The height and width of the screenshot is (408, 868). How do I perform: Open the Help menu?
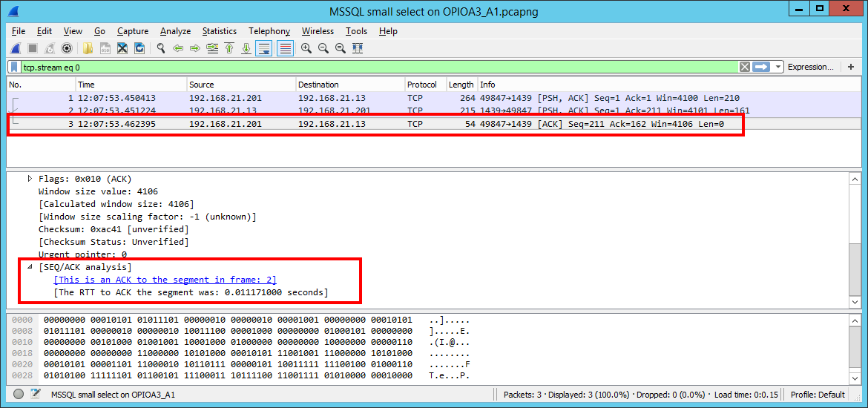tap(388, 31)
